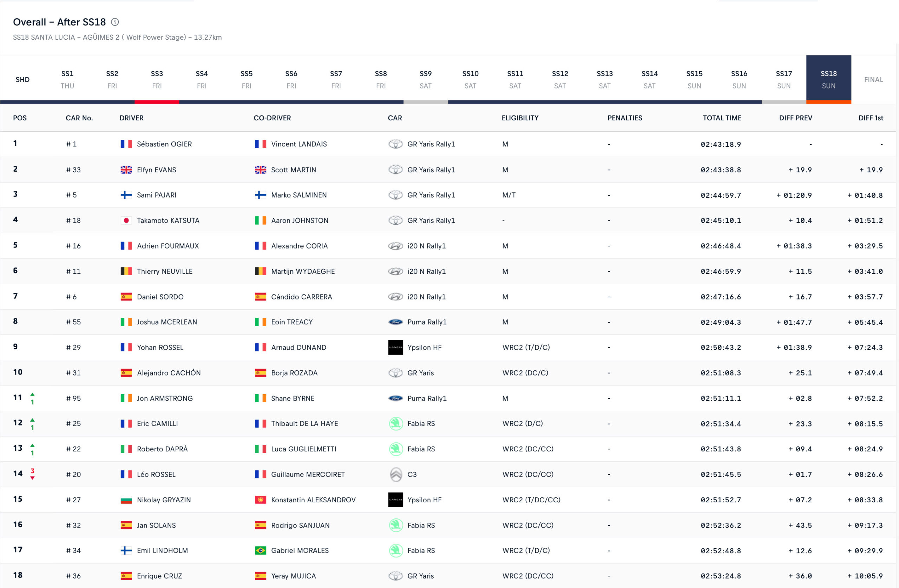Click the Skoda logo in Eric Camilli's row
899x588 pixels.
point(395,423)
